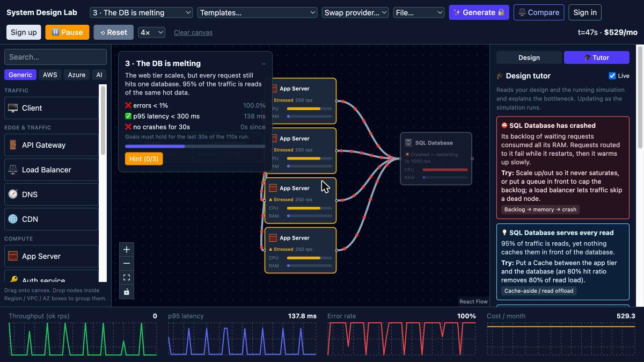Click the SQL Database output handle
644x362 pixels.
coord(472,158)
